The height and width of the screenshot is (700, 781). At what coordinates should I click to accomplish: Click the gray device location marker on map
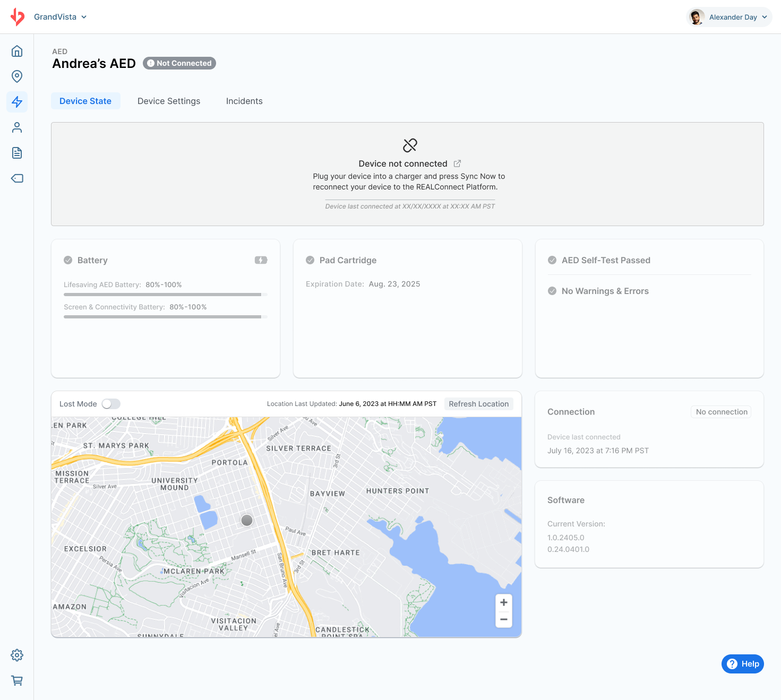click(x=247, y=520)
